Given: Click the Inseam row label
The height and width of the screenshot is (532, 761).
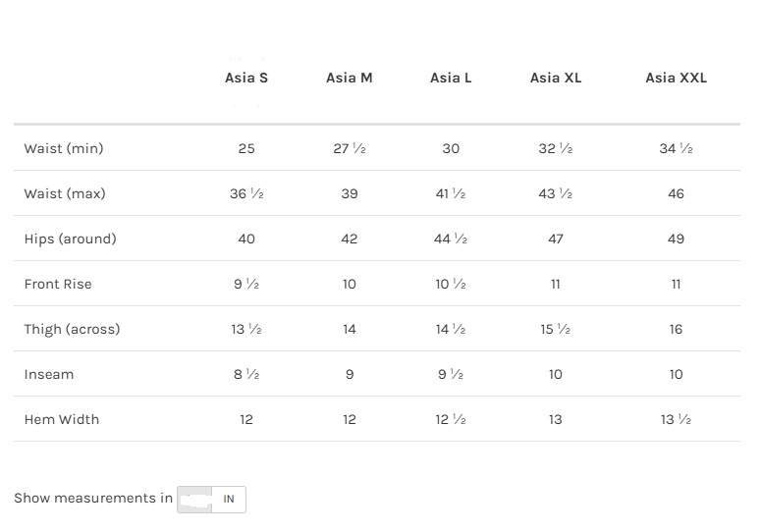Looking at the screenshot, I should click(x=49, y=374).
